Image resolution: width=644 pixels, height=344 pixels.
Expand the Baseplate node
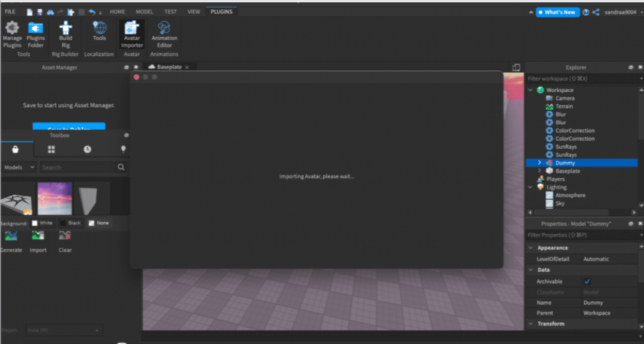click(x=540, y=171)
